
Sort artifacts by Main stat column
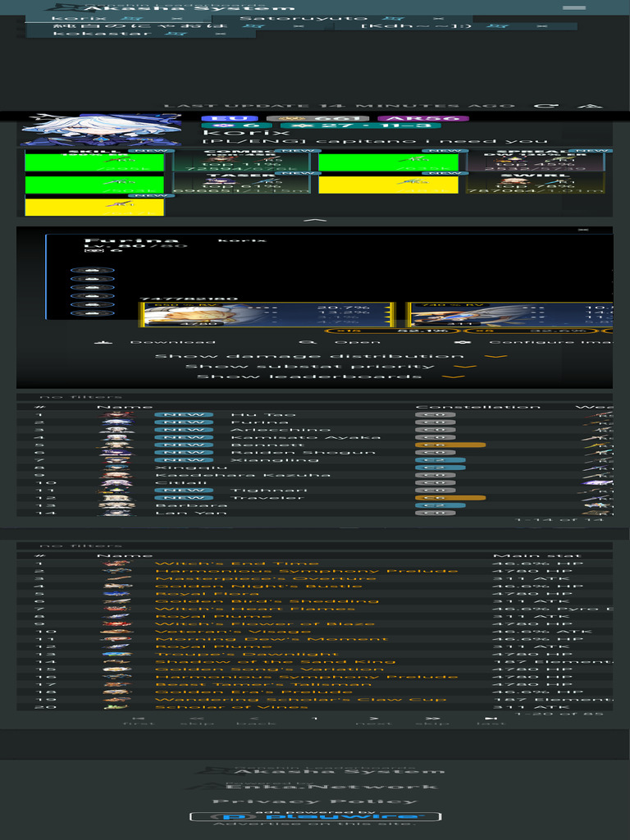536,556
